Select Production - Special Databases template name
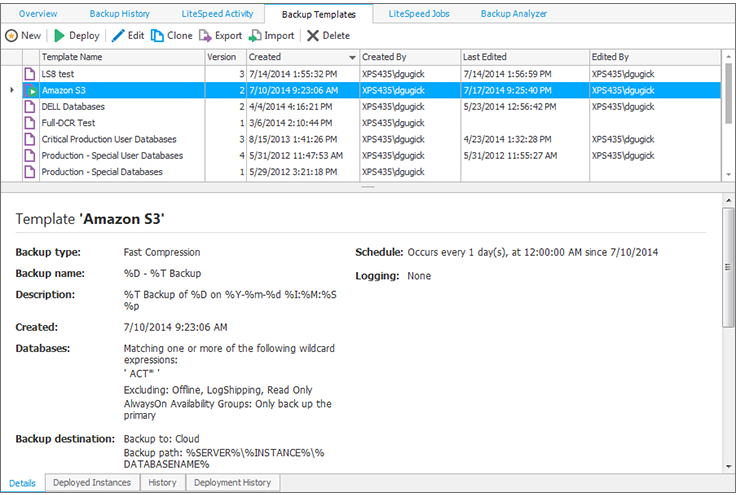The width and height of the screenshot is (736, 495). point(102,172)
